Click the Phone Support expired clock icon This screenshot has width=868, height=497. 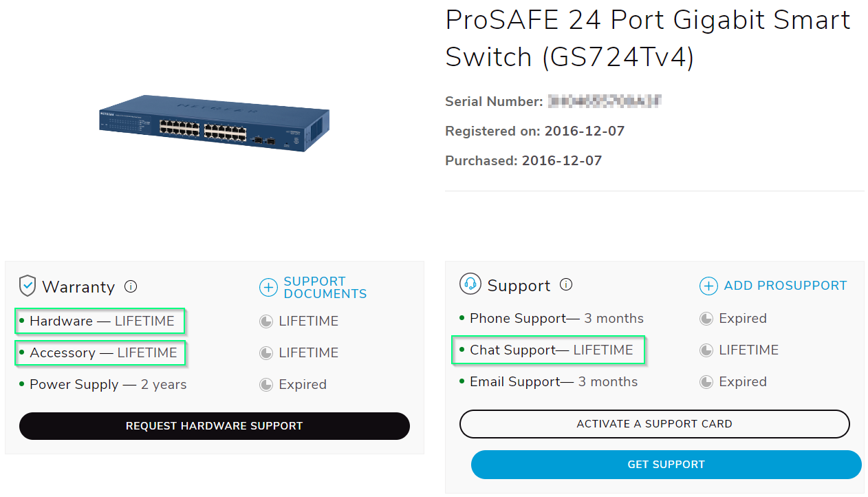click(706, 319)
